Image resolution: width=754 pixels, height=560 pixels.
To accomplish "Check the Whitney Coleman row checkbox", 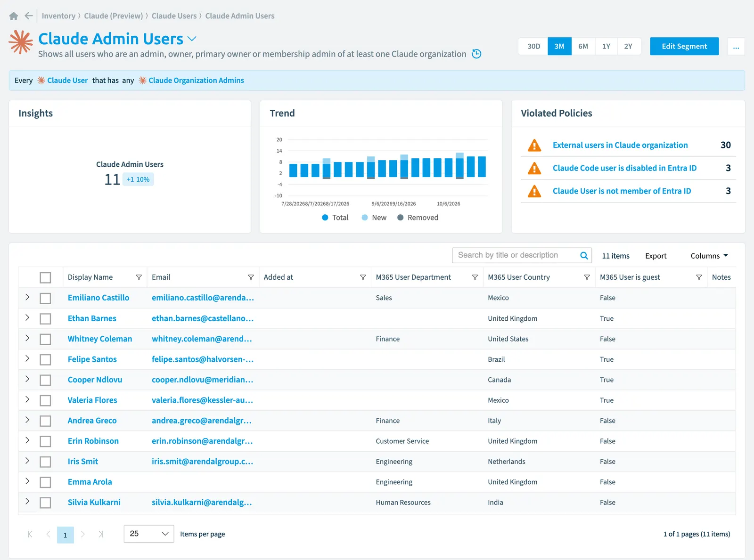I will point(45,339).
